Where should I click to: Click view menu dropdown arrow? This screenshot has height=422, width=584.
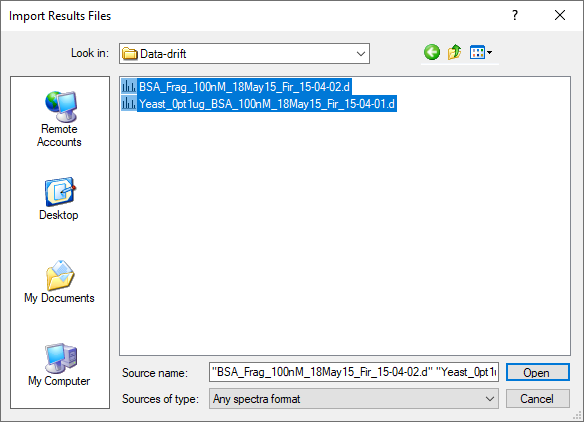489,53
